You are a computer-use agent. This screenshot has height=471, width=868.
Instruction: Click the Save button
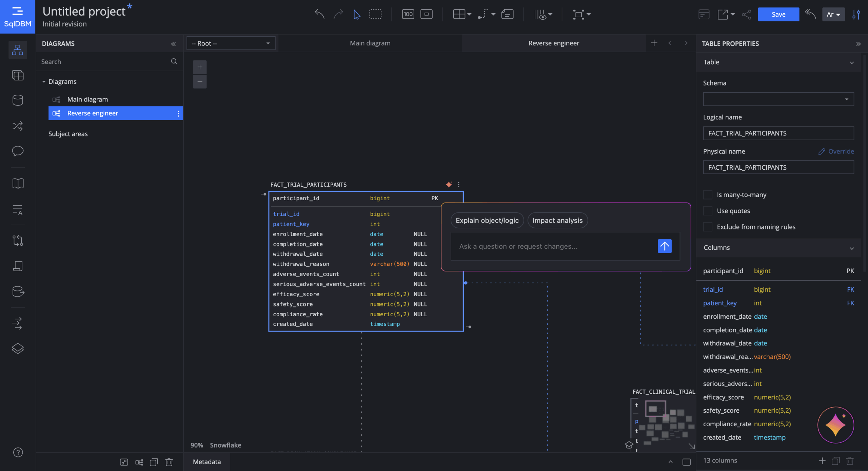[x=778, y=14]
